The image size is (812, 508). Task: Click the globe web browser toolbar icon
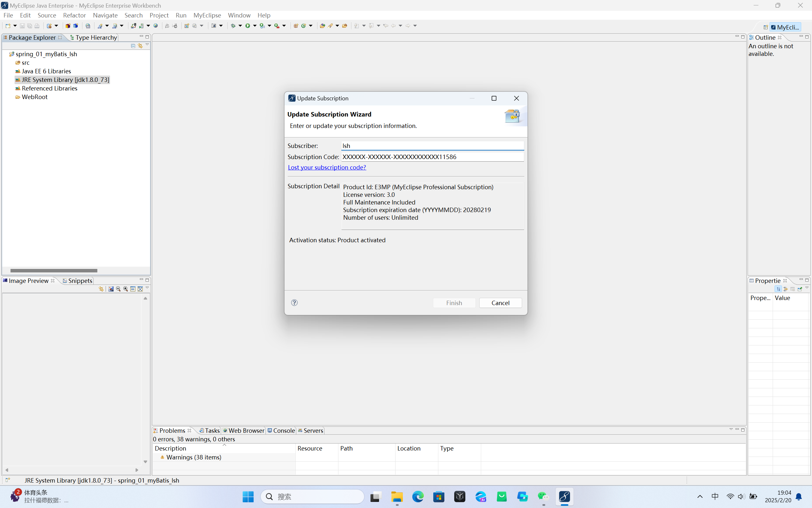[x=156, y=25]
